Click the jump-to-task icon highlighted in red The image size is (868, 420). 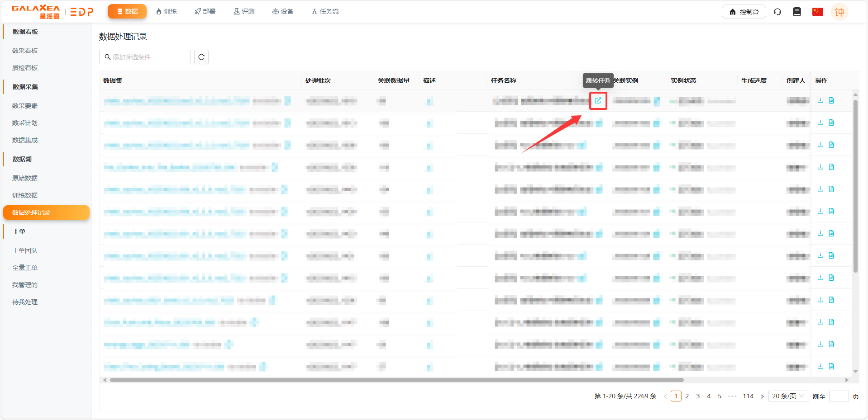(598, 100)
